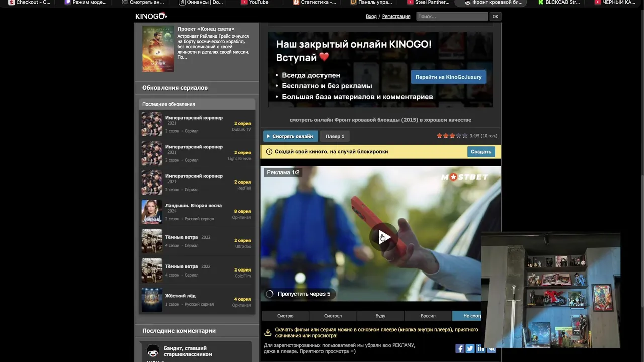The width and height of the screenshot is (644, 362).
Task: Click the MOSTBET logo in the ad
Action: click(x=464, y=177)
